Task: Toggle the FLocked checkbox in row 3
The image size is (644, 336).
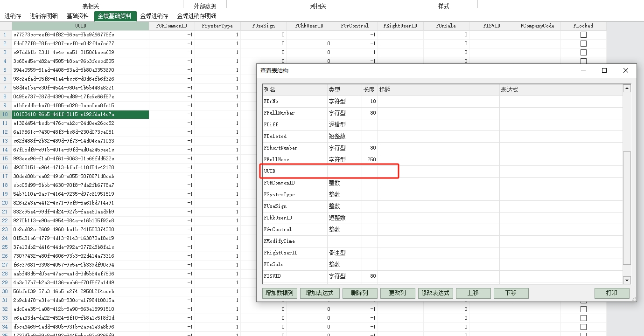Action: 583,53
